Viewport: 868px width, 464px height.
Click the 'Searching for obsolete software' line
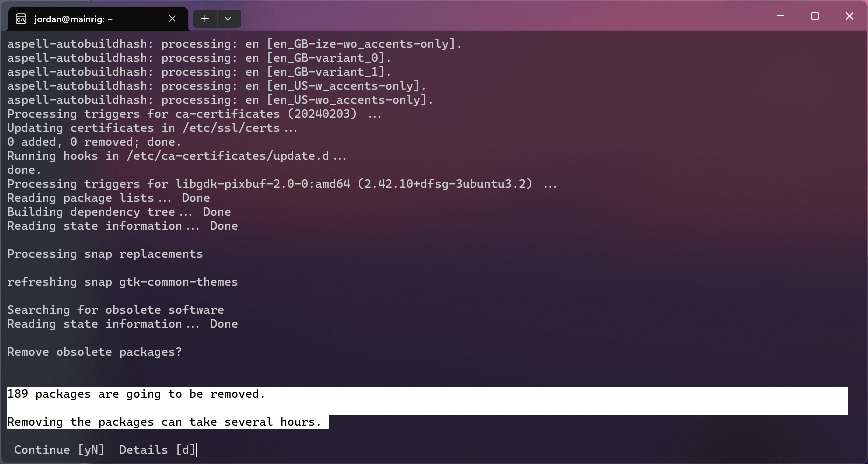115,310
